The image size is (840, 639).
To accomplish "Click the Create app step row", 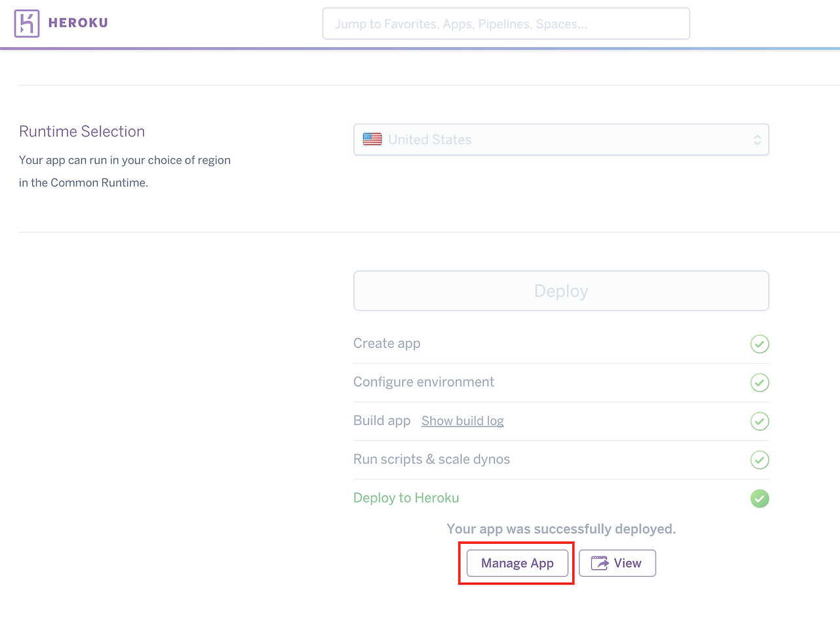I will click(387, 343).
